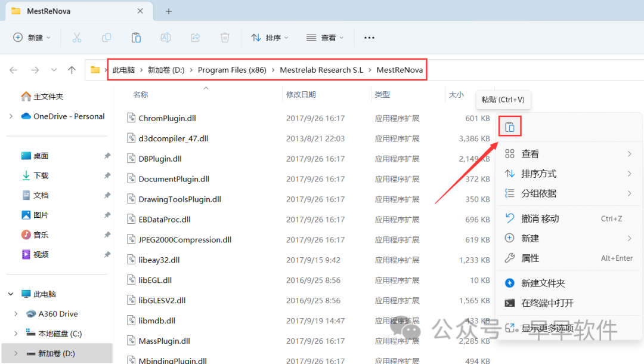Select the libeay32.dll file
Screen dimensions: 644x364
click(159, 260)
